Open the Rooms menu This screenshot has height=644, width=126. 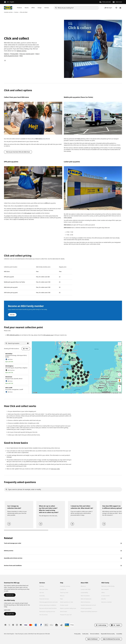[27, 8]
